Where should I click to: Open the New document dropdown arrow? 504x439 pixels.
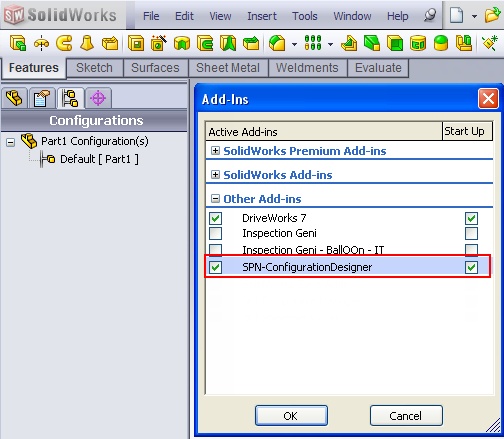point(474,16)
